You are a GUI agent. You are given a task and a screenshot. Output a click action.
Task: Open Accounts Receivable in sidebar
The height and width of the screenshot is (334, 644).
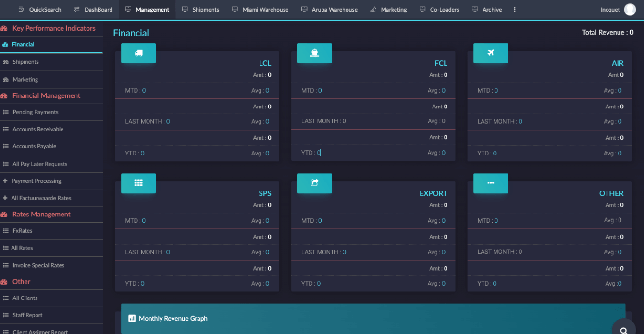[x=37, y=129]
